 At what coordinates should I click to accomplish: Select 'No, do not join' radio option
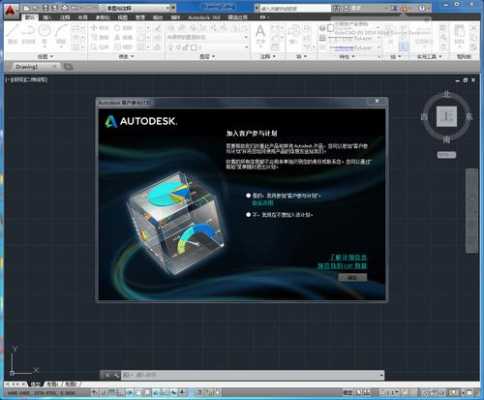point(248,215)
